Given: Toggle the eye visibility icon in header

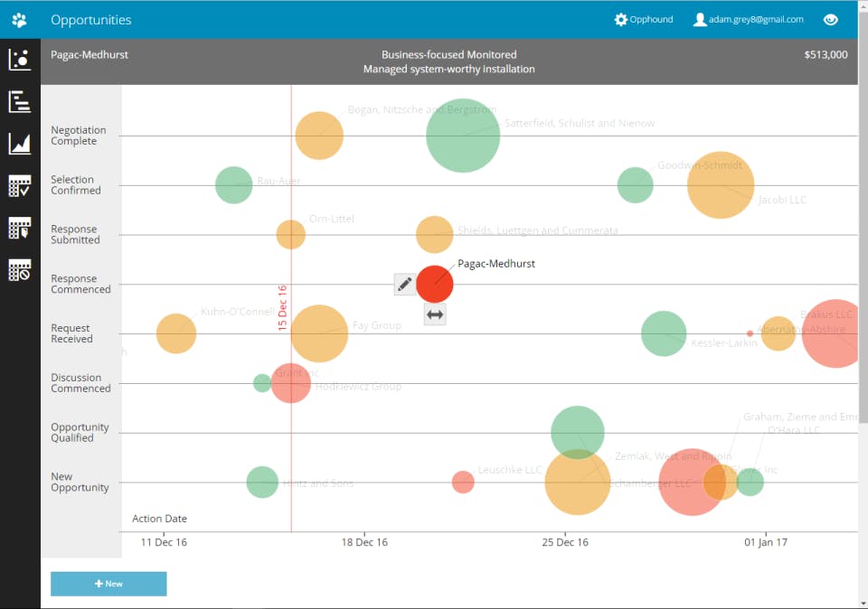Looking at the screenshot, I should [x=830, y=20].
